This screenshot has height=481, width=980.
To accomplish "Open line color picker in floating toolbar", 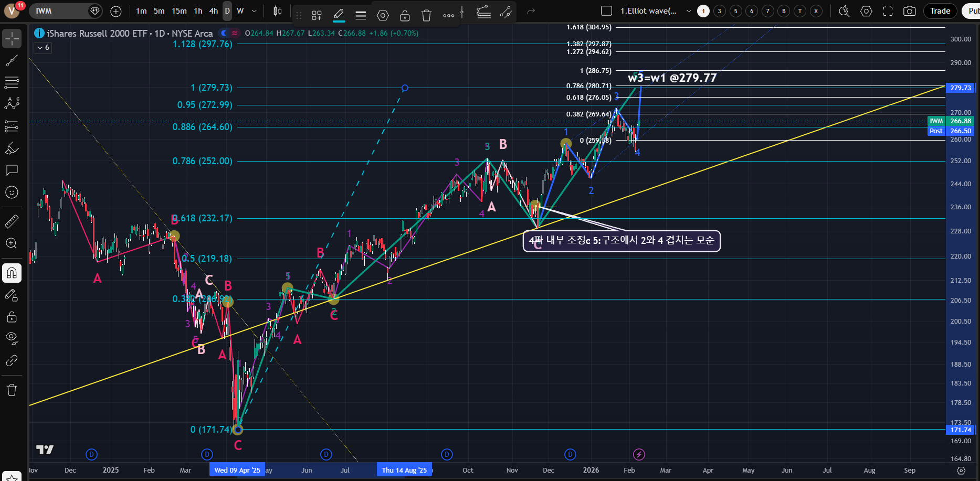I will (x=339, y=16).
